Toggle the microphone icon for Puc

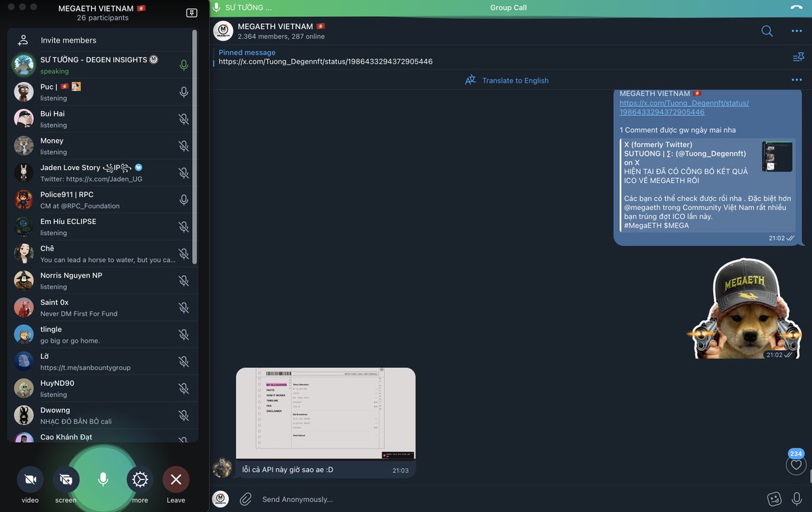[183, 92]
